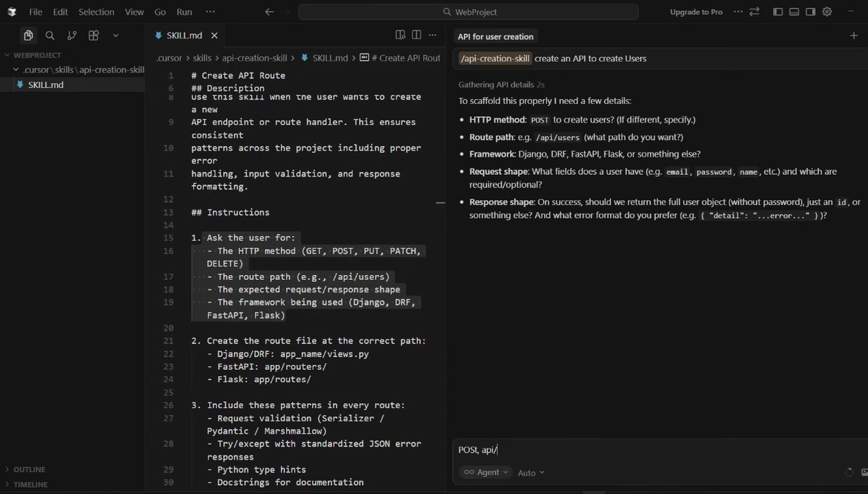Click the /api-creation-skill chip in chat

pyautogui.click(x=495, y=58)
